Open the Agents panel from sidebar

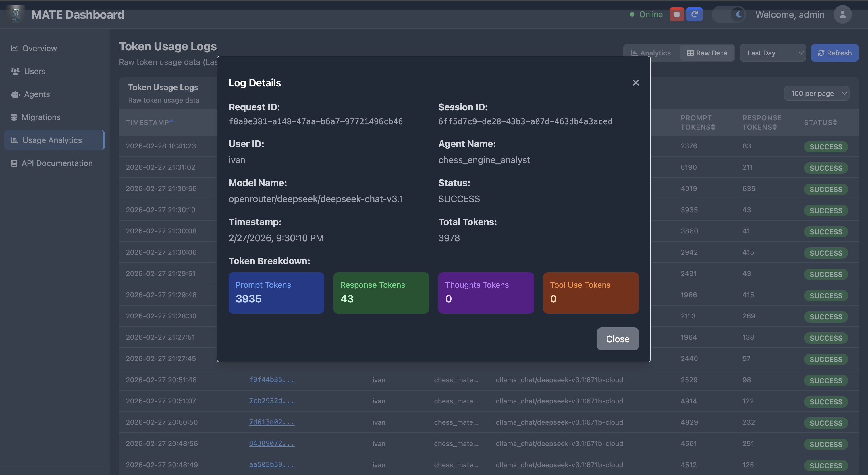[37, 94]
